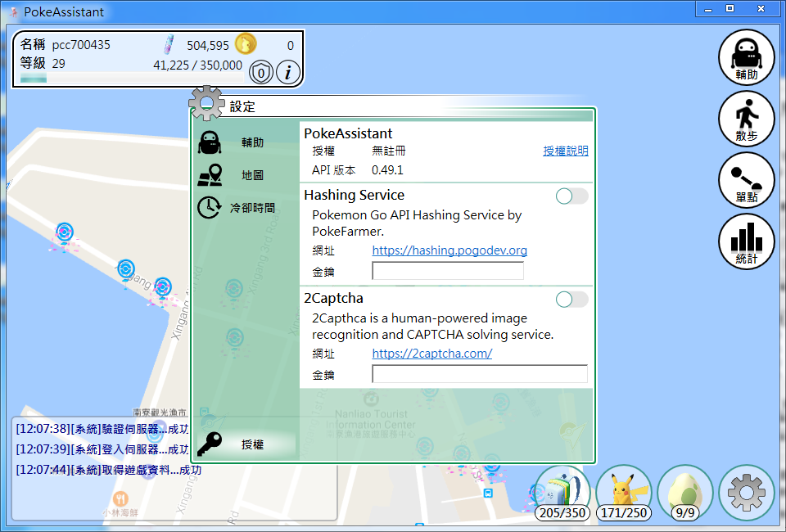
Task: Select the 地圖 settings tab
Action: [246, 175]
